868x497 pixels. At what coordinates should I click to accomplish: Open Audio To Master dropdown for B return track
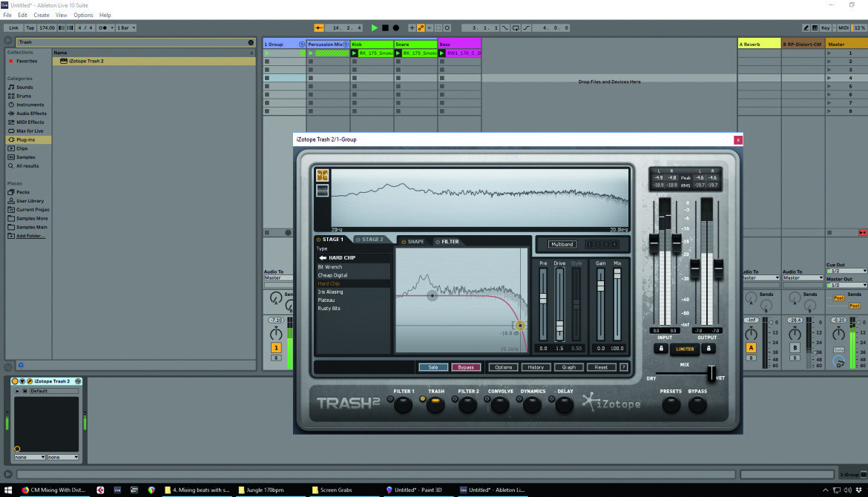pos(803,278)
